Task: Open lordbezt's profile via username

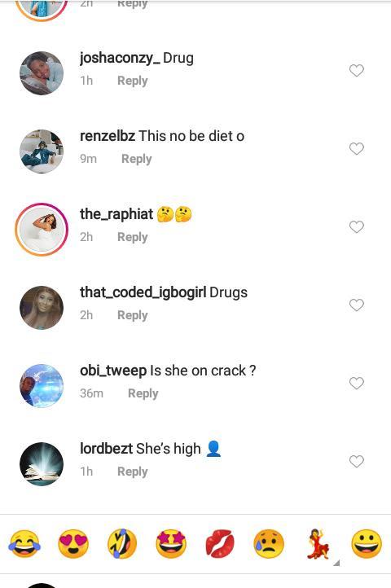Action: [x=106, y=449]
